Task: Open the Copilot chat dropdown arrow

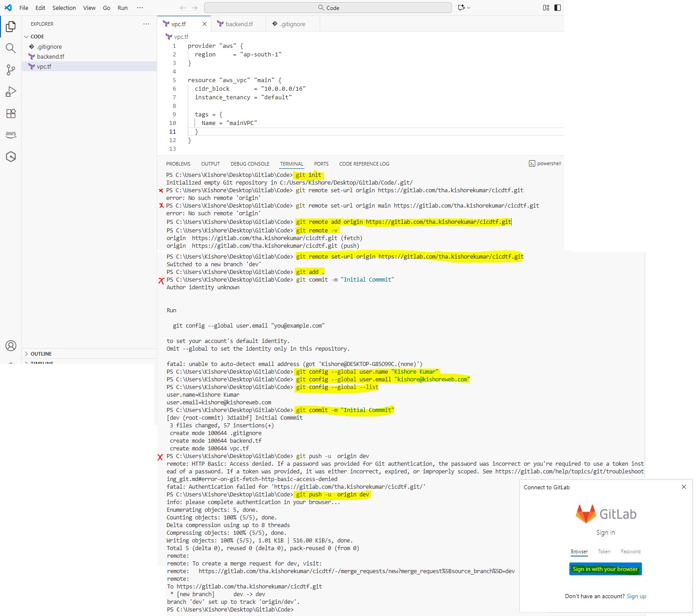Action: pyautogui.click(x=469, y=8)
